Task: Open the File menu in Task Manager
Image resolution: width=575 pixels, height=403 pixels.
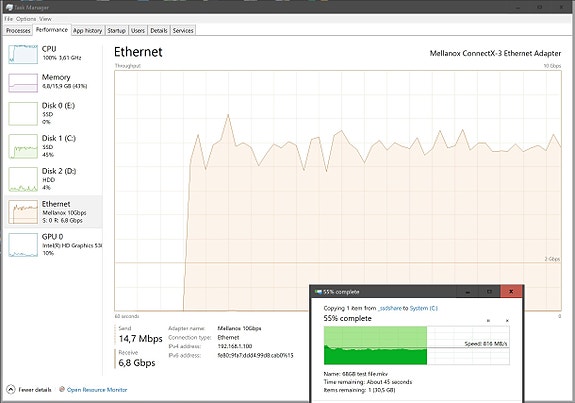Action: click(8, 19)
